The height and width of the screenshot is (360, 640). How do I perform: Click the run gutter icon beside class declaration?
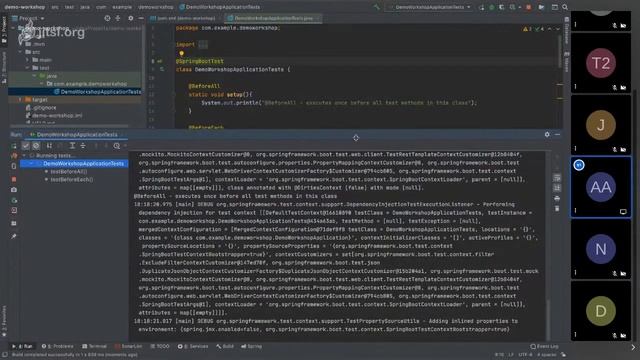point(162,69)
